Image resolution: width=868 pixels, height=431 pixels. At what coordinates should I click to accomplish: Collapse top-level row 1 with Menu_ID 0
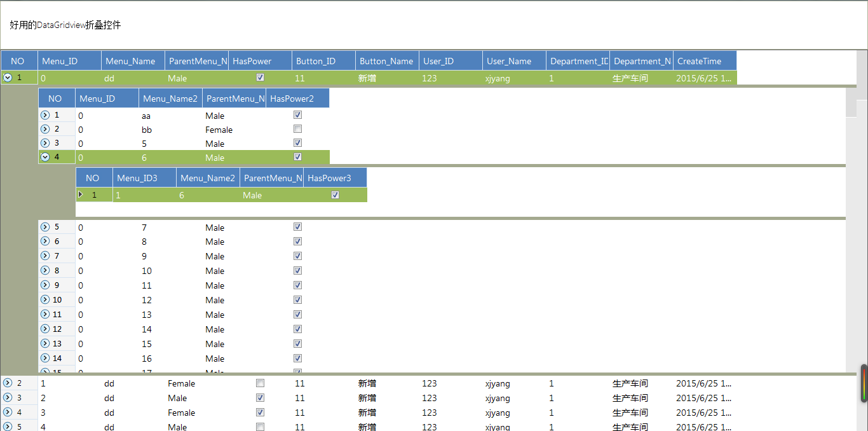(x=8, y=78)
